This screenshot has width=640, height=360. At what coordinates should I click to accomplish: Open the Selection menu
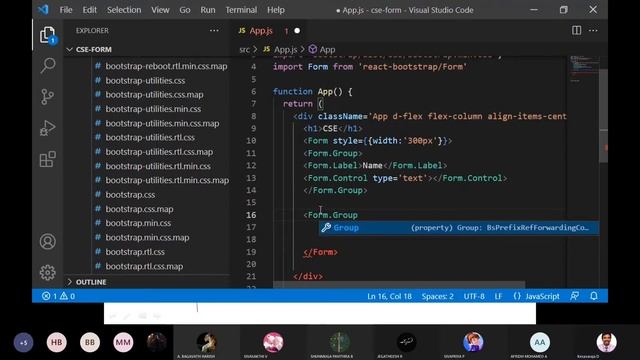[x=124, y=10]
